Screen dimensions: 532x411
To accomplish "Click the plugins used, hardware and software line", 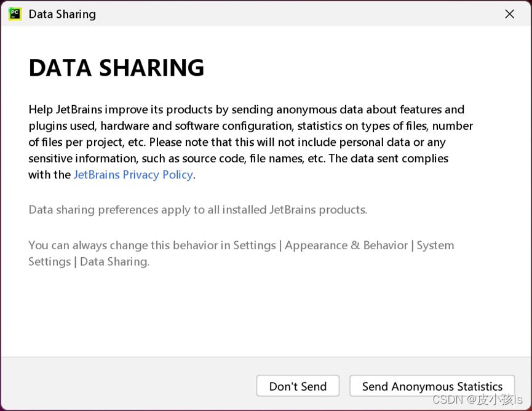I will click(x=250, y=126).
